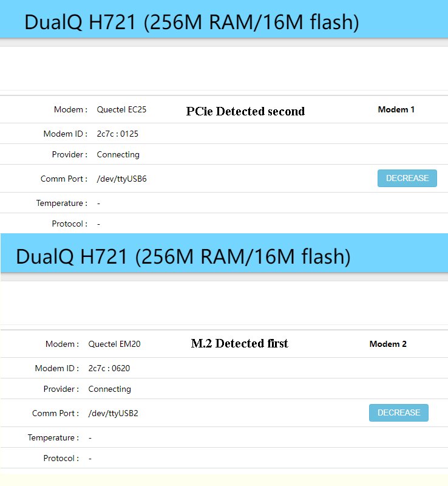Click Modem ID value 2c7c : 0620
The width and height of the screenshot is (448, 486).
[x=109, y=368]
